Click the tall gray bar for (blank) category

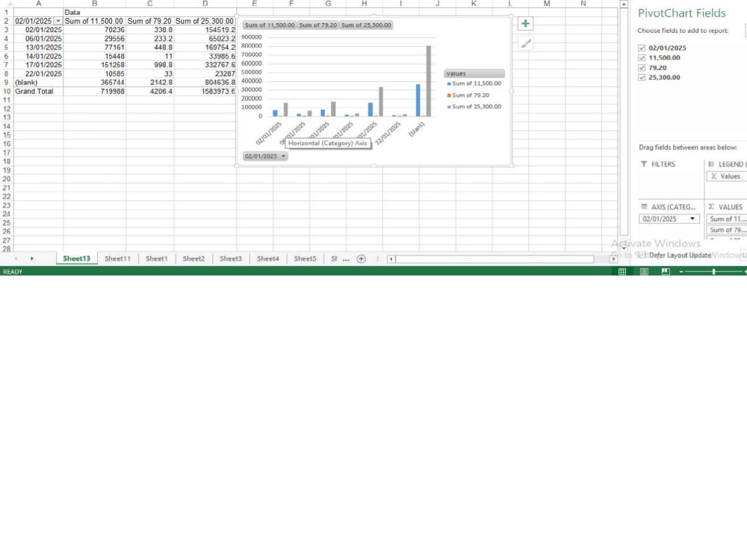428,81
